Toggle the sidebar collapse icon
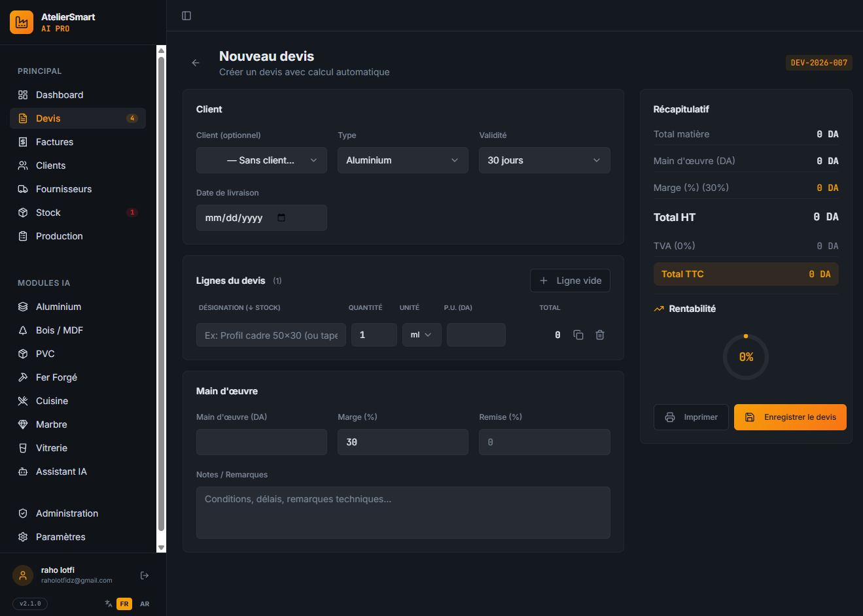This screenshot has width=863, height=616. click(x=186, y=16)
